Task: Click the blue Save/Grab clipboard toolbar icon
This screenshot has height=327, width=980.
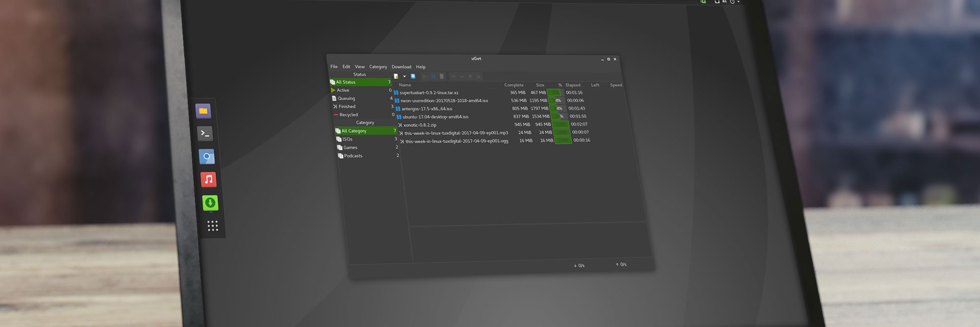Action: [x=413, y=76]
